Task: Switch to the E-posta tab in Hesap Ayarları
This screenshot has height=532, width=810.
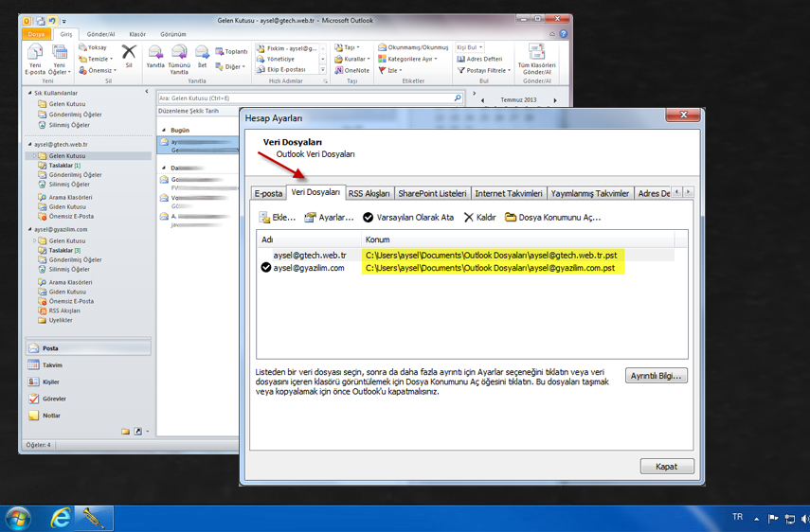Action: (x=269, y=193)
